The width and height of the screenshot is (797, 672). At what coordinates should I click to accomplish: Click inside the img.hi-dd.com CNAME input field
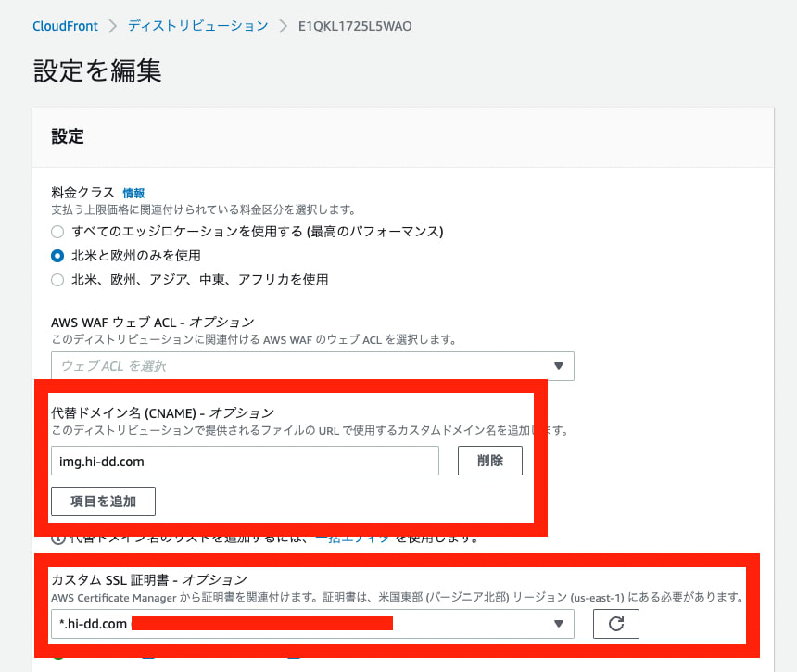[245, 461]
